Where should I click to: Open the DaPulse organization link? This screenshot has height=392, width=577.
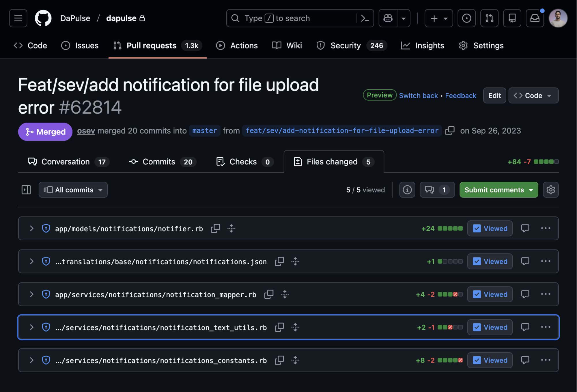click(75, 18)
